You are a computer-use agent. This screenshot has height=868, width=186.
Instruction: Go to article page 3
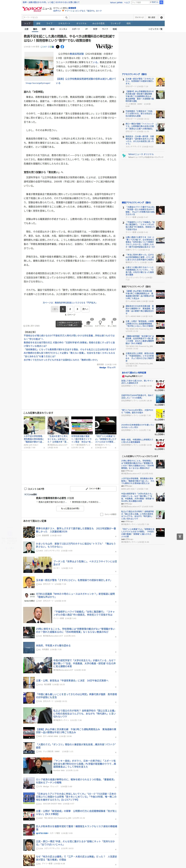(77, 309)
